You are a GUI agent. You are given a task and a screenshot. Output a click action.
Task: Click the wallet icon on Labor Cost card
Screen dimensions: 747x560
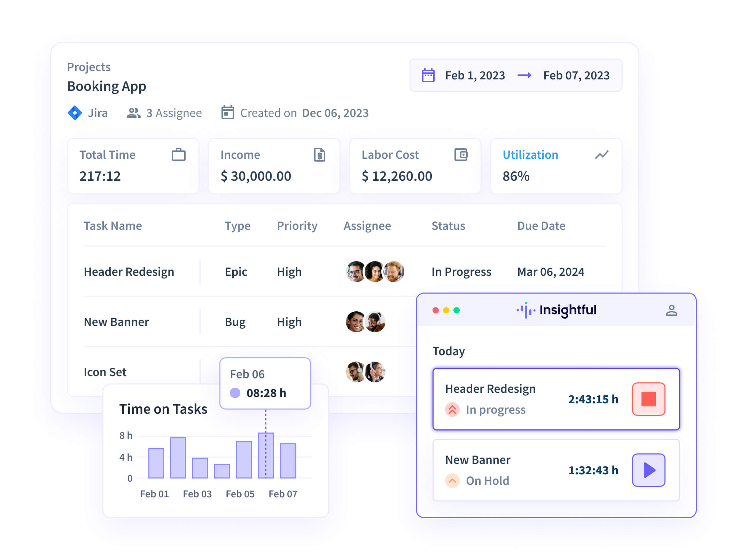[x=461, y=155]
